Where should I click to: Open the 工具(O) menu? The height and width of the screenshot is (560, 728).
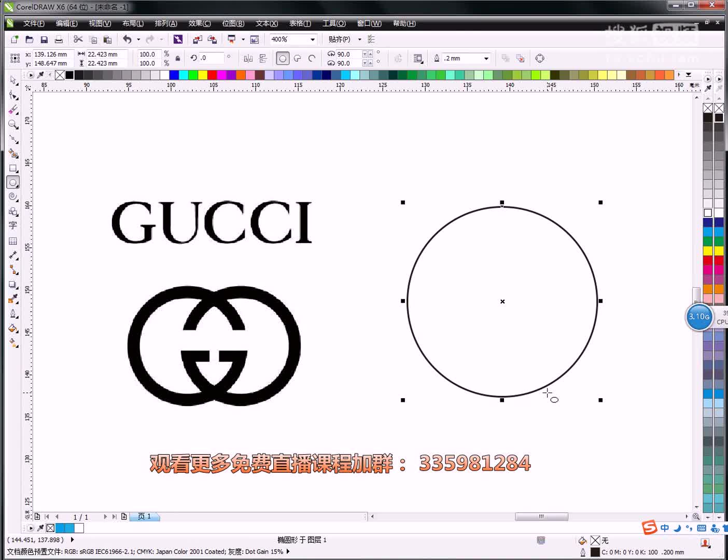(334, 23)
